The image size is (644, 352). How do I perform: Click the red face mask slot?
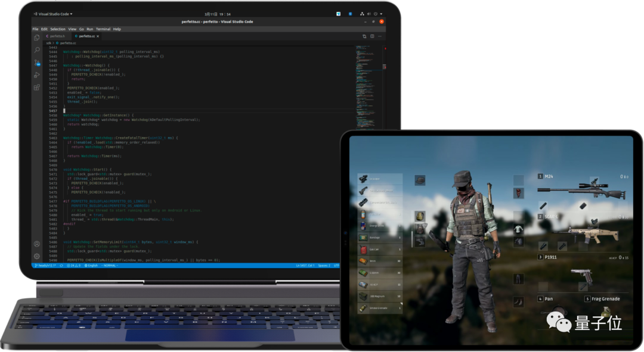coord(518,193)
